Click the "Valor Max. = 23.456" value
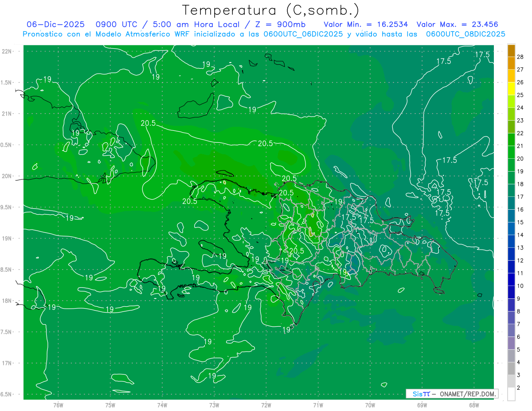 click(x=458, y=24)
